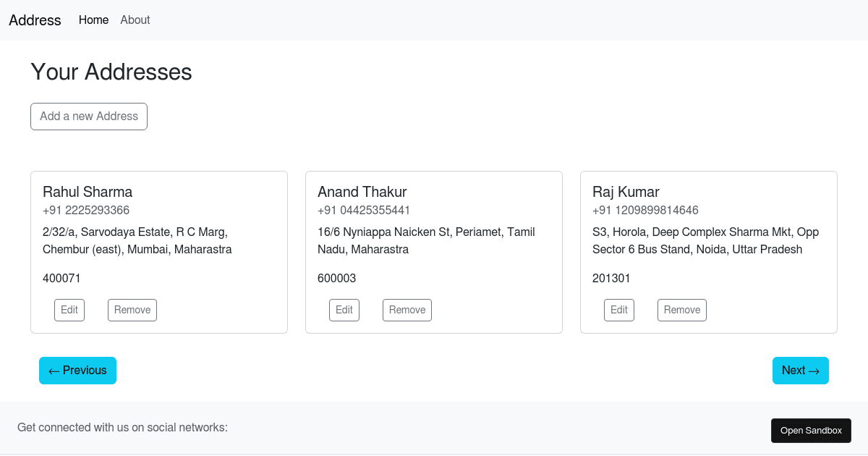Remove Rahul Sharma's address card
The image size is (868, 456).
(x=132, y=310)
